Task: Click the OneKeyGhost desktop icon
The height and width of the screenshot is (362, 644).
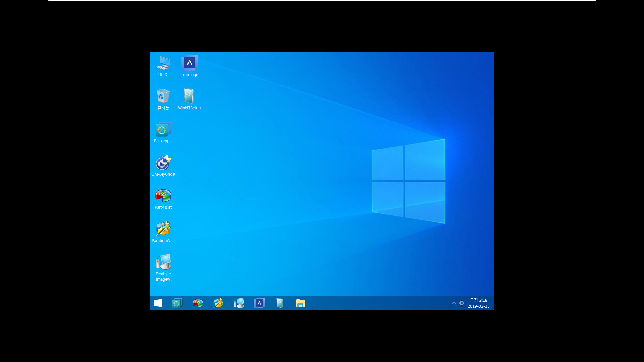Action: 163,166
